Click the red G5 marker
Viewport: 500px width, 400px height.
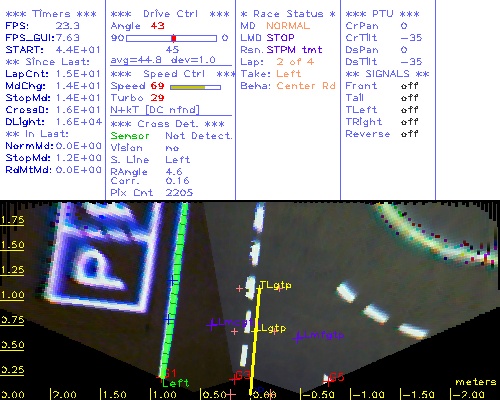point(336,377)
